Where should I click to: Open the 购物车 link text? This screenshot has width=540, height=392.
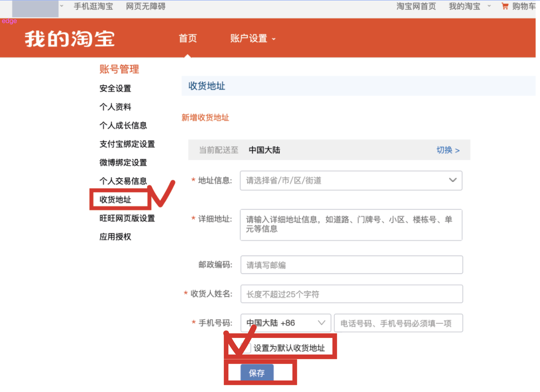pyautogui.click(x=524, y=6)
